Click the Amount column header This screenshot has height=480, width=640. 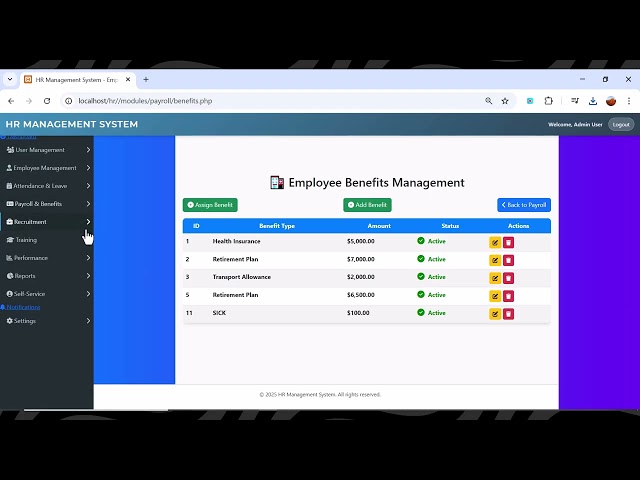[379, 226]
